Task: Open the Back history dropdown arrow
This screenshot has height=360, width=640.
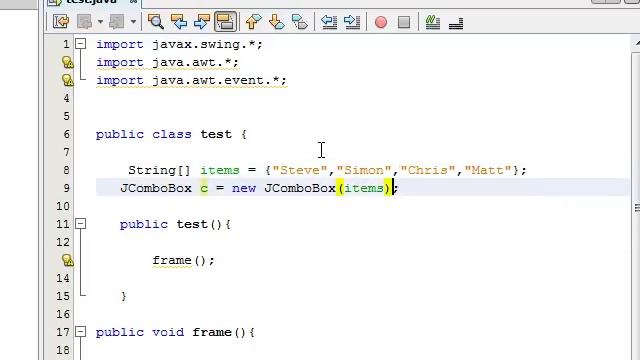Action: (100, 22)
